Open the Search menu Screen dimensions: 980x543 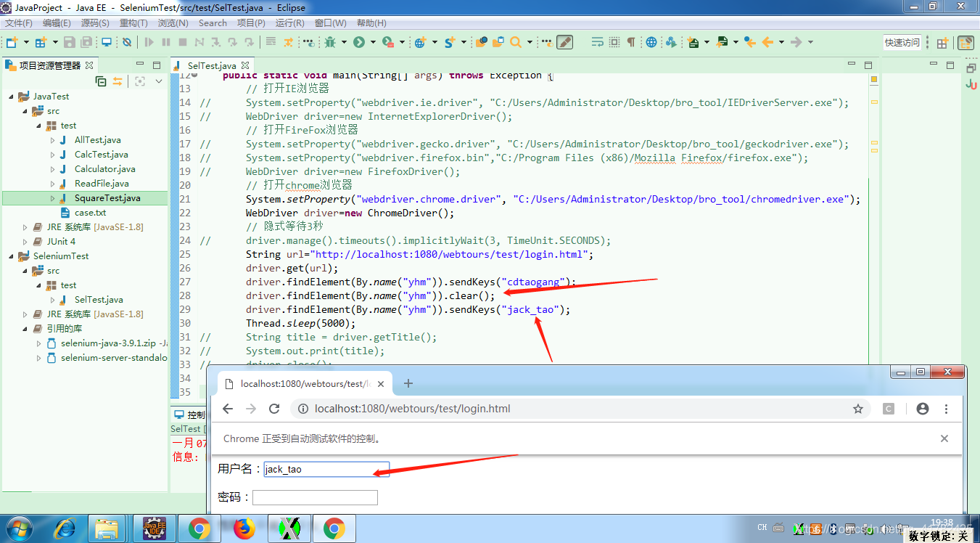click(x=213, y=23)
